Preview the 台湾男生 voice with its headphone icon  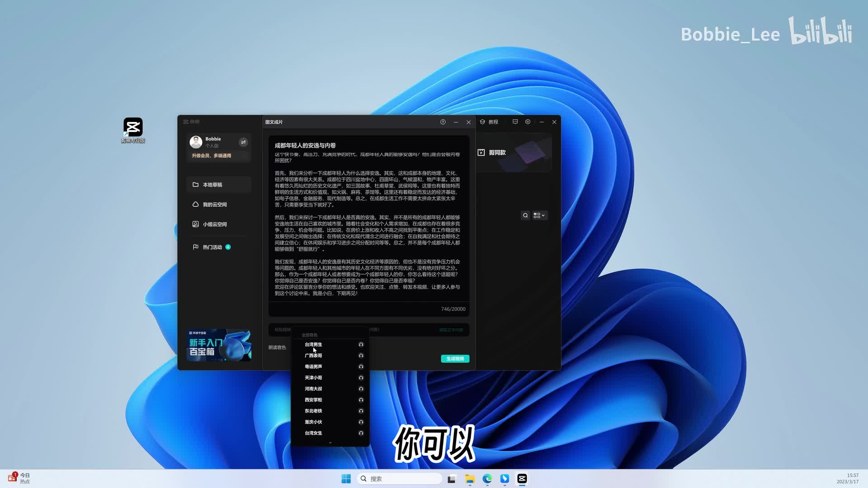(361, 345)
